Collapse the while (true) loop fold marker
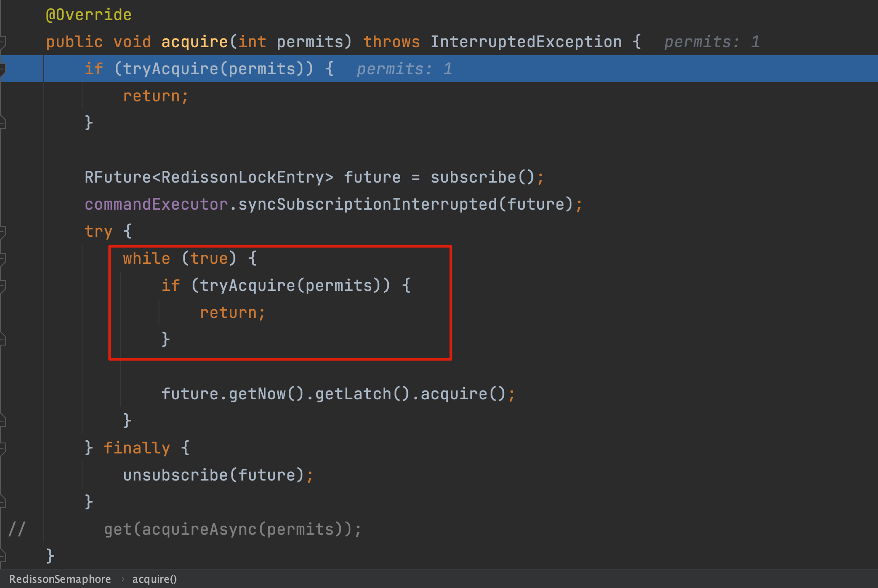Image resolution: width=878 pixels, height=588 pixels. coord(2,259)
